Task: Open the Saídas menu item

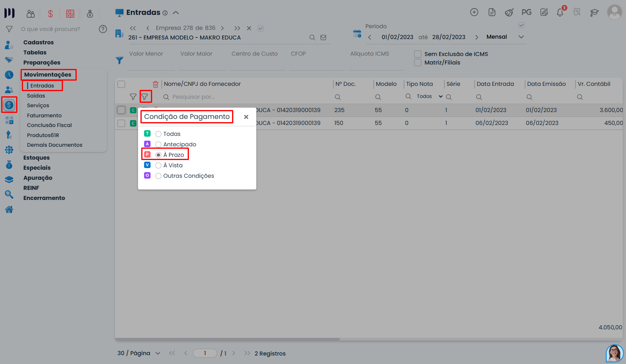Action: point(36,96)
